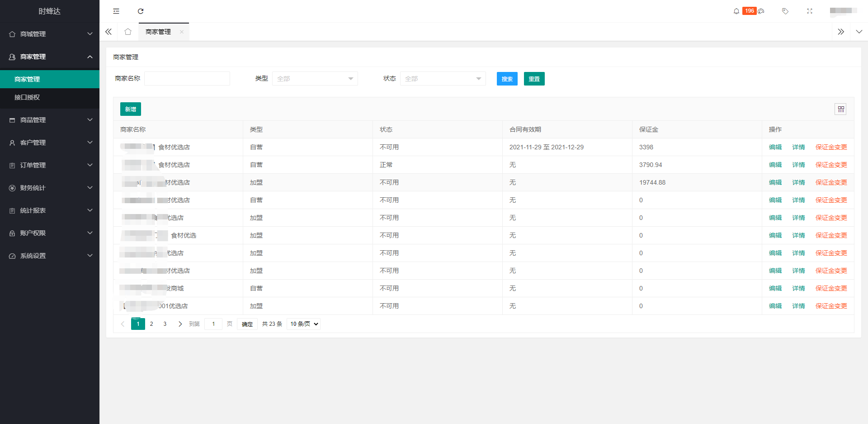Click date range 2021-11-29 至 2021-12-29

click(547, 147)
